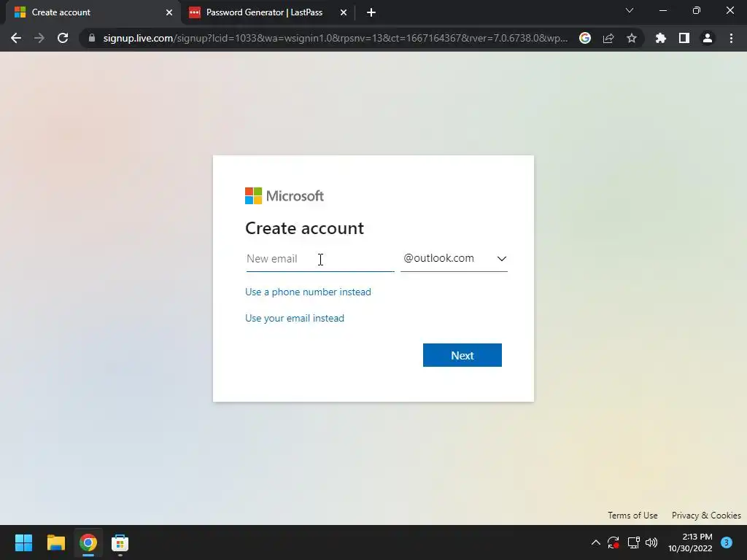Click the sync status tray icon
The height and width of the screenshot is (560, 747).
614,542
